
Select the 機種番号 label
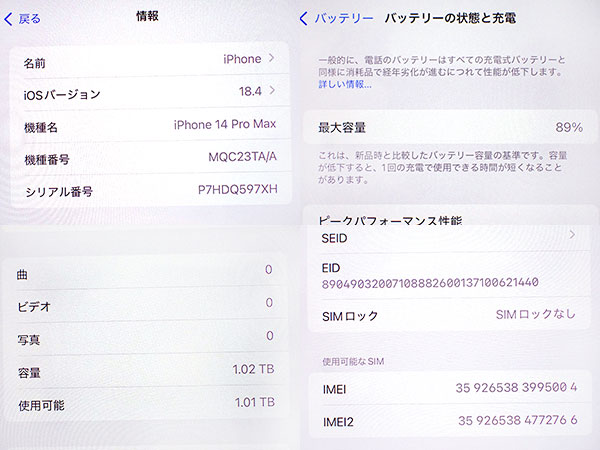pyautogui.click(x=47, y=160)
